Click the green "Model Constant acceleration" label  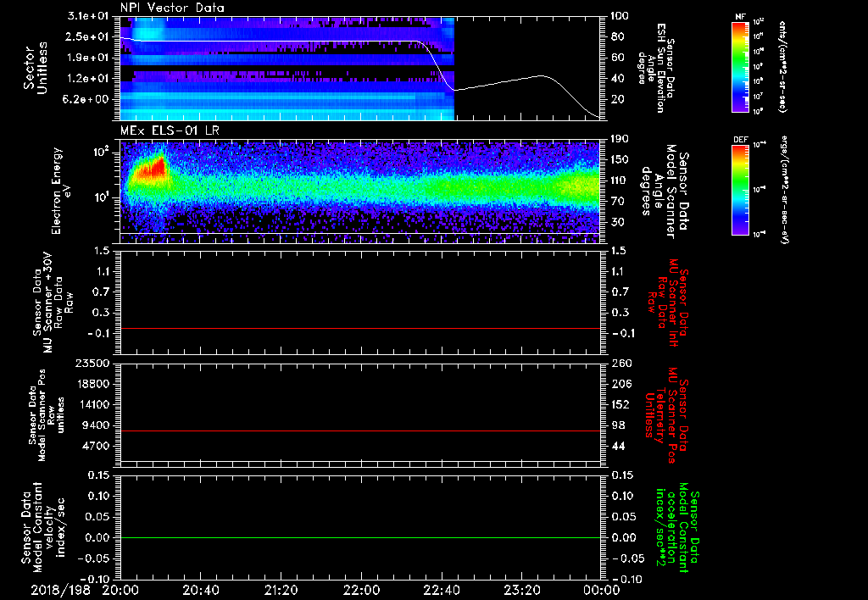[676, 529]
